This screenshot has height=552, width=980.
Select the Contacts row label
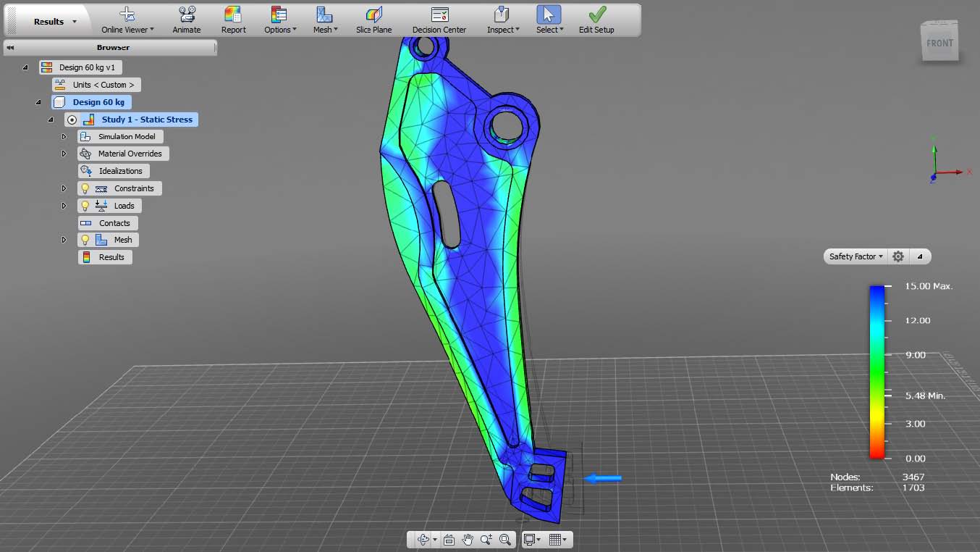114,223
